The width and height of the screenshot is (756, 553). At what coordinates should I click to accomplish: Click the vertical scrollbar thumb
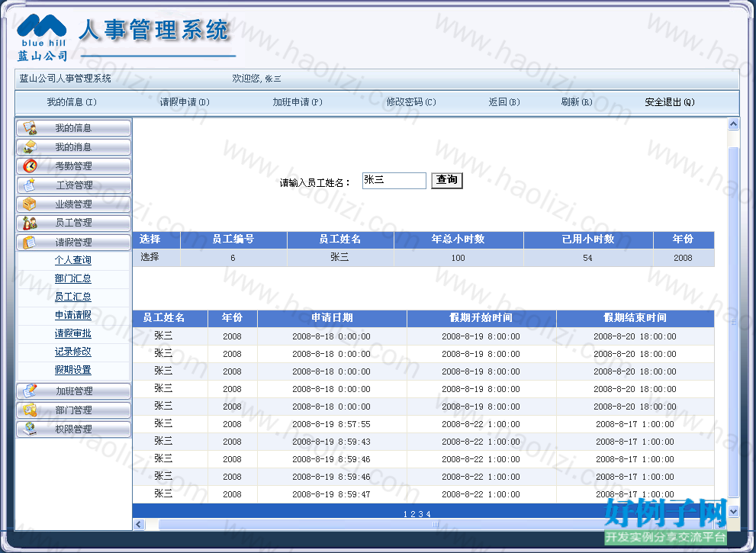(733, 322)
